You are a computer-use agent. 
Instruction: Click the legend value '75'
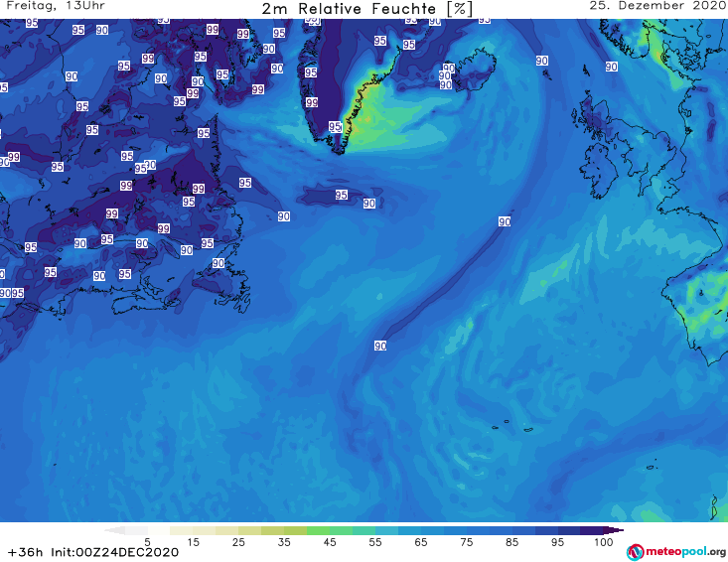(x=466, y=542)
